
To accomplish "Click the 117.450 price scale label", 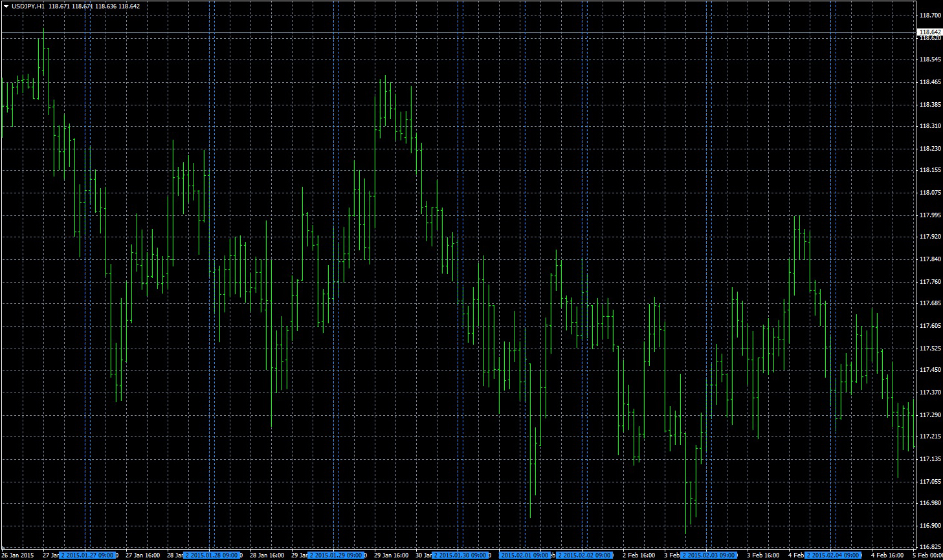I will 930,371.
